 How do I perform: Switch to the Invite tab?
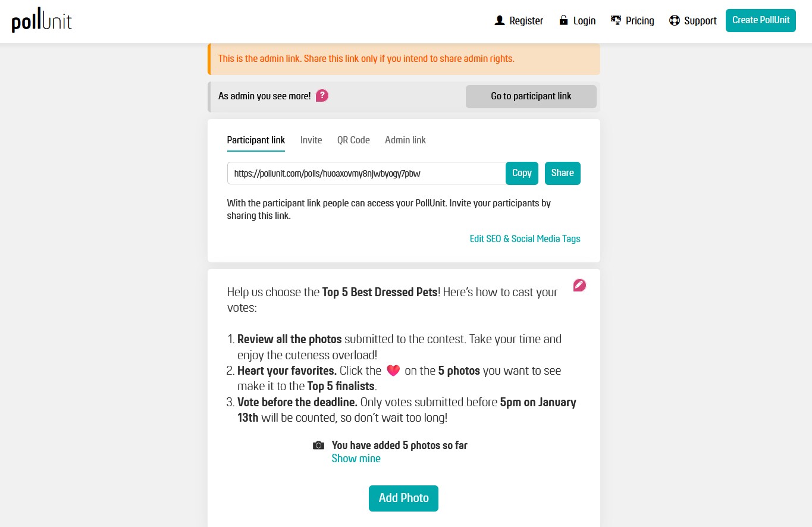pyautogui.click(x=311, y=140)
